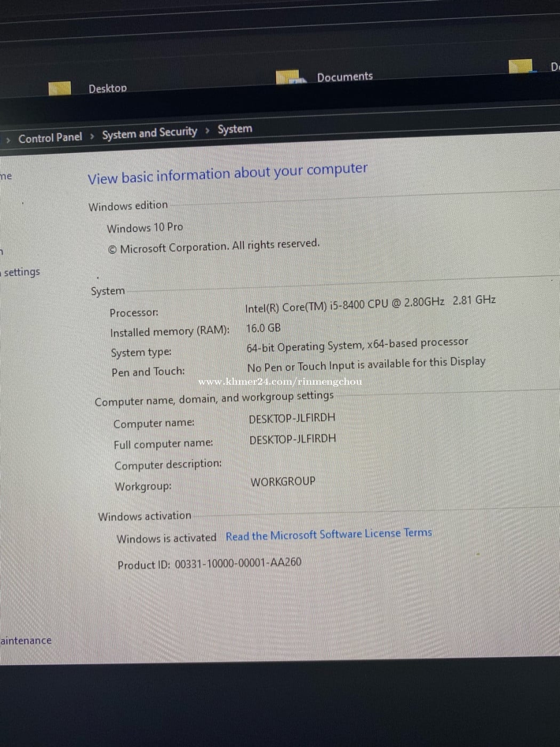Click the 'View basic information' heading
Viewport: 560px width, 747px height.
228,174
